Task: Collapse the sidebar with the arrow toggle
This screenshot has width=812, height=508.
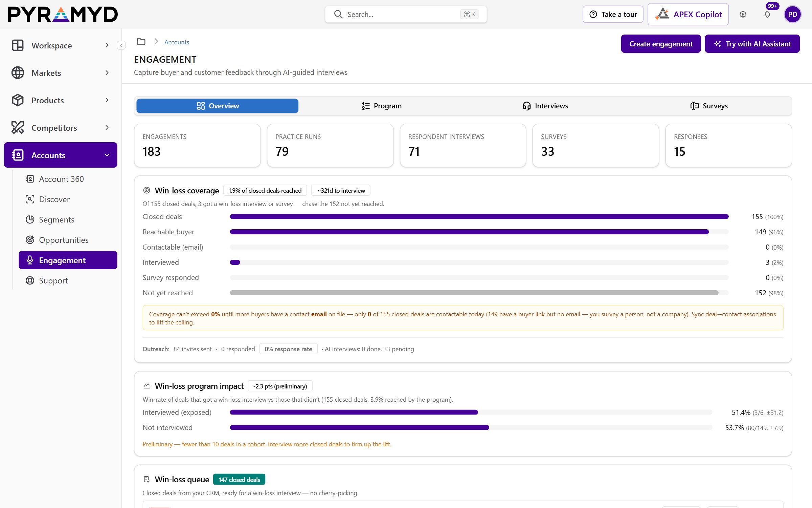Action: coord(121,45)
